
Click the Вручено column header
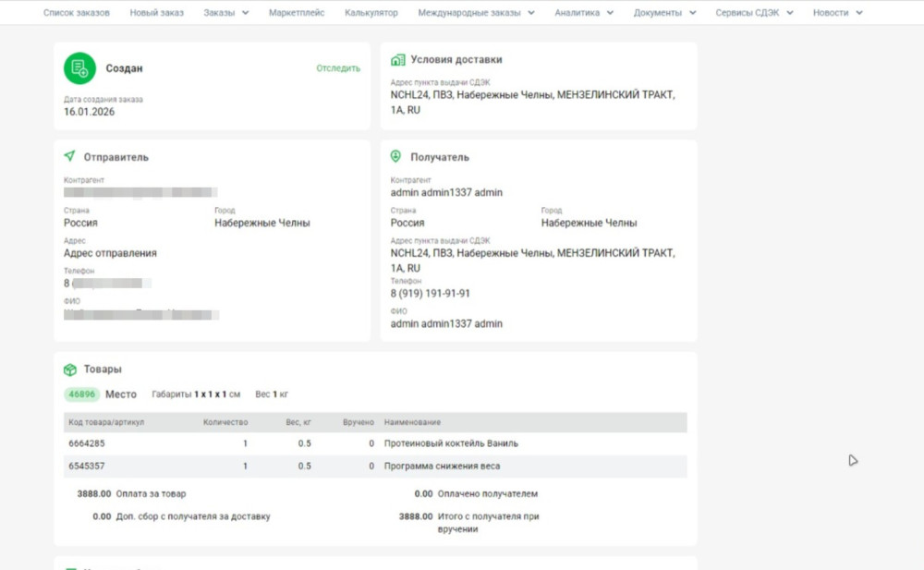359,422
